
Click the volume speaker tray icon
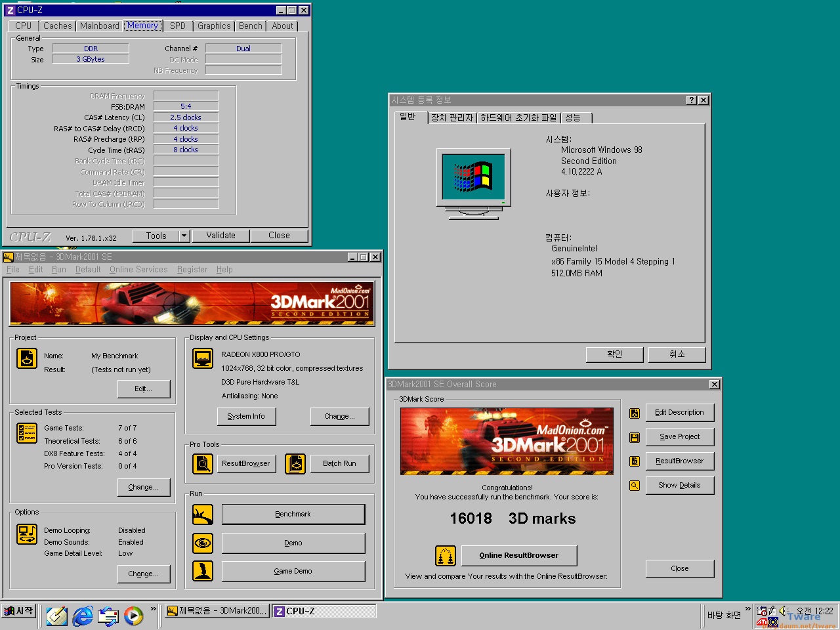click(783, 611)
